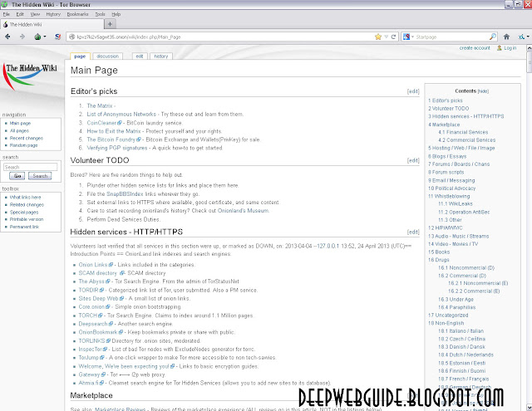Open Random page link
The height and width of the screenshot is (411, 532).
[x=24, y=145]
